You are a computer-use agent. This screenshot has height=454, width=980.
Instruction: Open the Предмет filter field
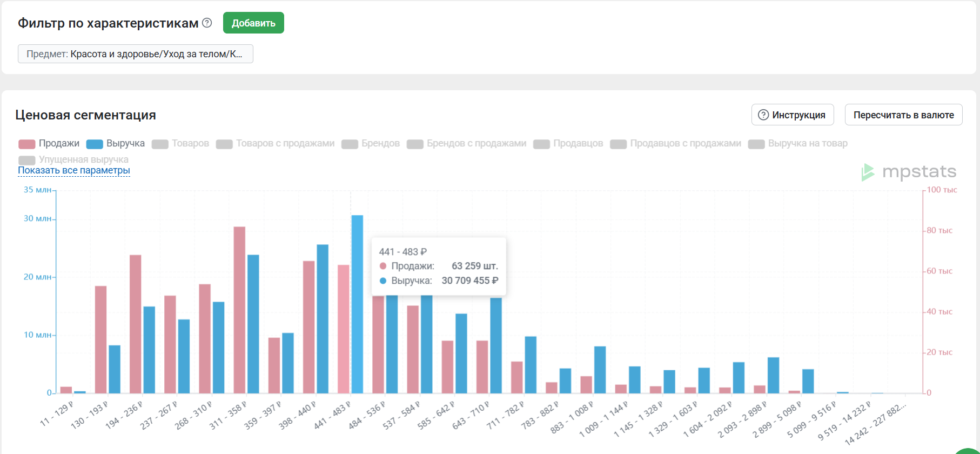tap(135, 54)
